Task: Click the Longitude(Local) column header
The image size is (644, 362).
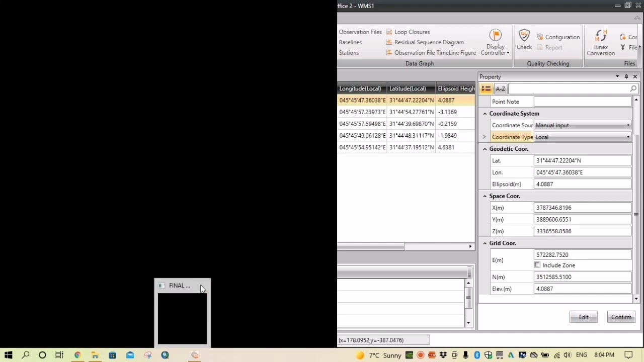Action: click(362, 88)
